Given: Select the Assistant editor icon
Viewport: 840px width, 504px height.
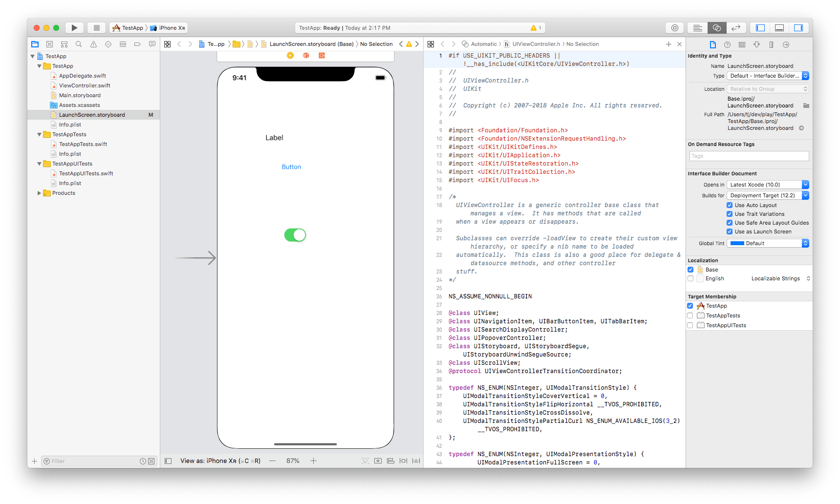Looking at the screenshot, I should [717, 28].
